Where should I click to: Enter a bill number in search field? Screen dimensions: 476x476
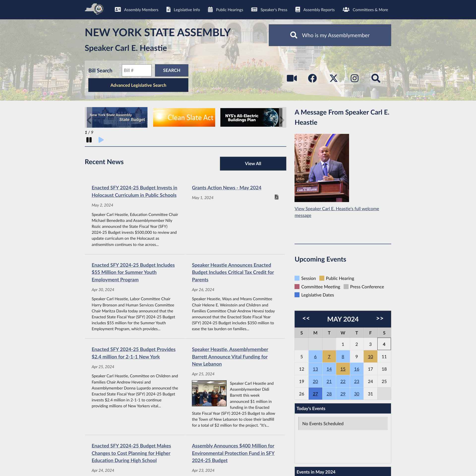click(136, 70)
